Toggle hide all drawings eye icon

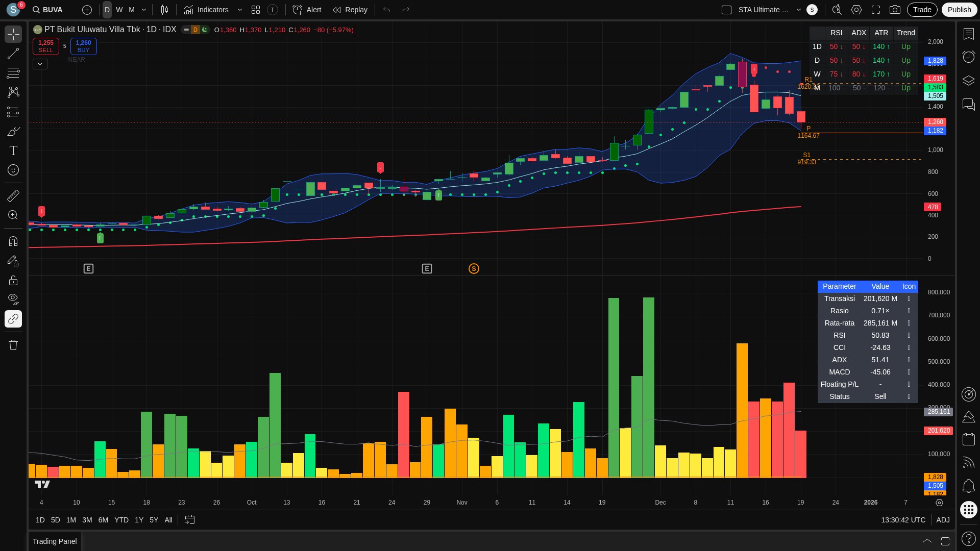point(13,299)
